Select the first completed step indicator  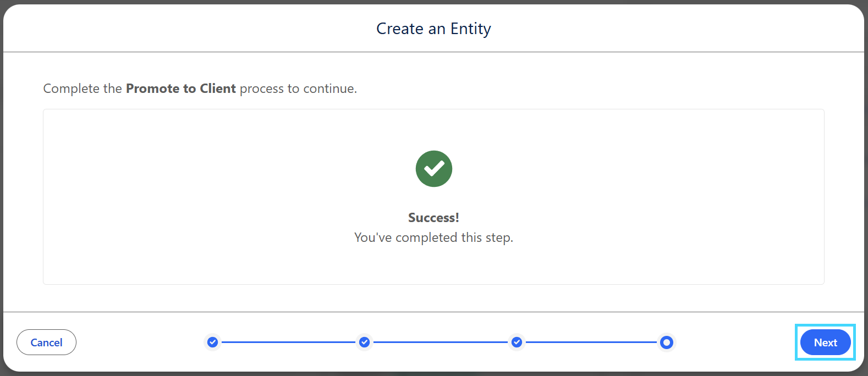click(212, 342)
